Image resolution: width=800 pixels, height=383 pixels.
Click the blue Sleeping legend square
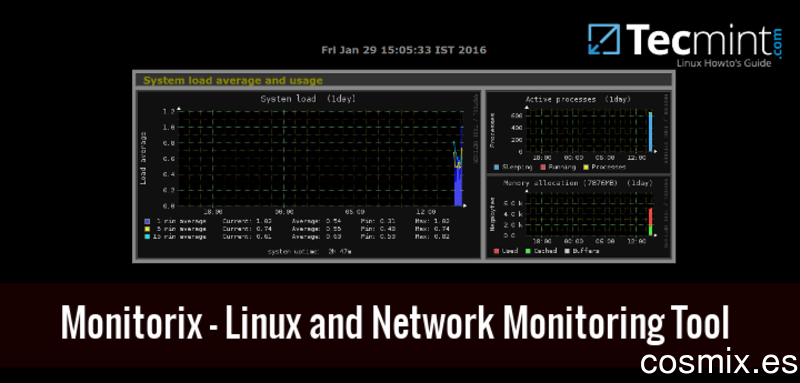coord(496,167)
